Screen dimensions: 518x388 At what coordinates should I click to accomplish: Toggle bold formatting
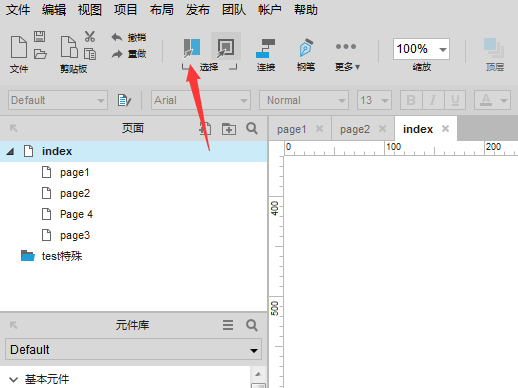pos(411,100)
